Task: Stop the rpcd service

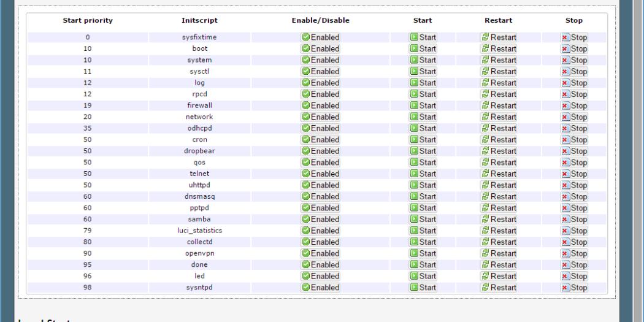Action: click(x=574, y=94)
